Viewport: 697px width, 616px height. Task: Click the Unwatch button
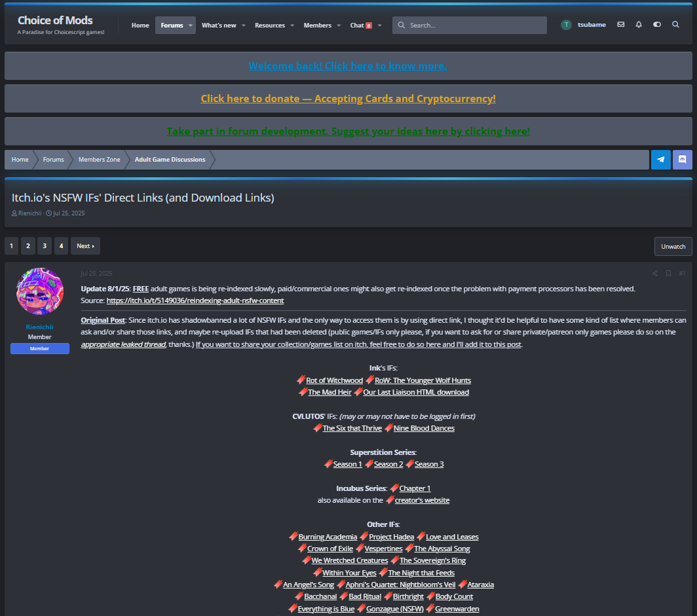(x=673, y=247)
